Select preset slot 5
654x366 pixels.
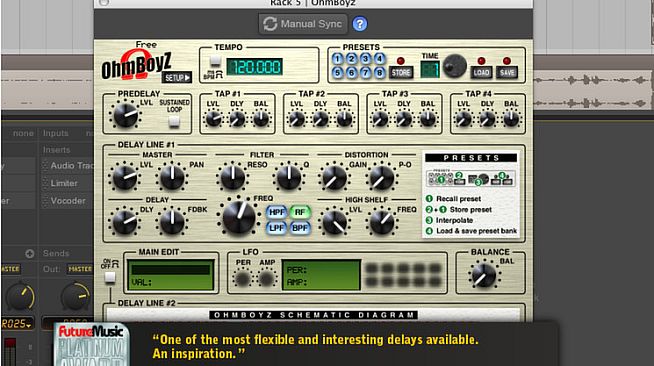[337, 73]
